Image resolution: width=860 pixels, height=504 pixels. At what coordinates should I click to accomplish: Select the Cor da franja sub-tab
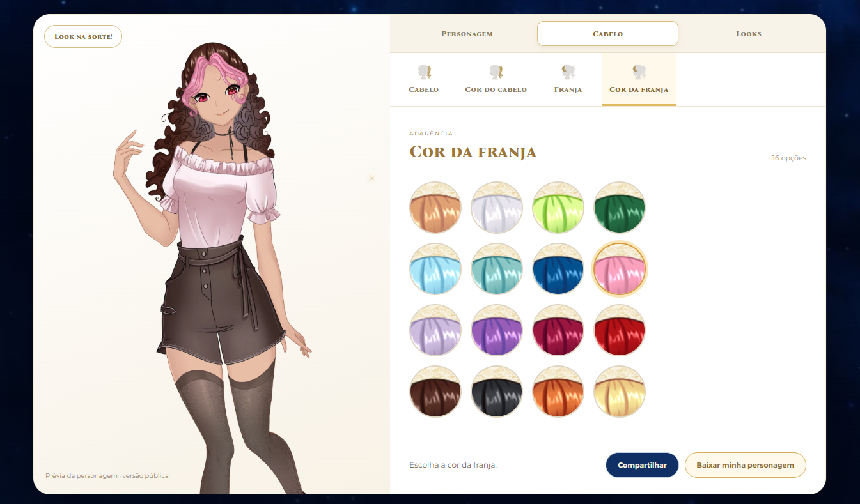[x=639, y=79]
